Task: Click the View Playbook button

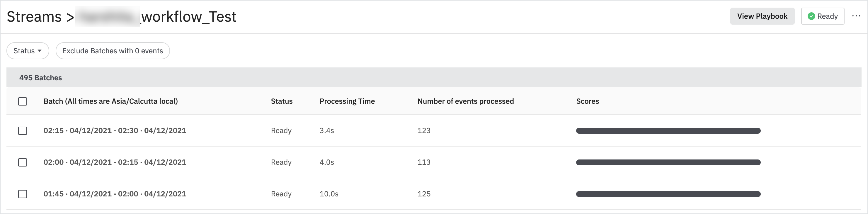Action: 762,16
